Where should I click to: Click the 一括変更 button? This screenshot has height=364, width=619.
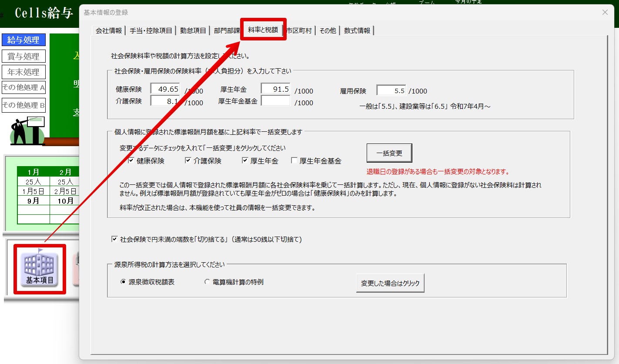click(389, 153)
